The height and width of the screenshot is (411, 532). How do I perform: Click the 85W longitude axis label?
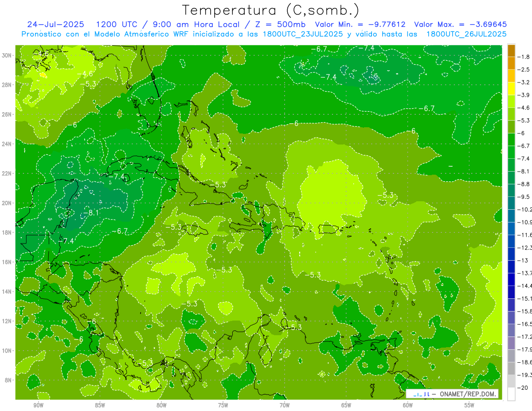pyautogui.click(x=100, y=405)
